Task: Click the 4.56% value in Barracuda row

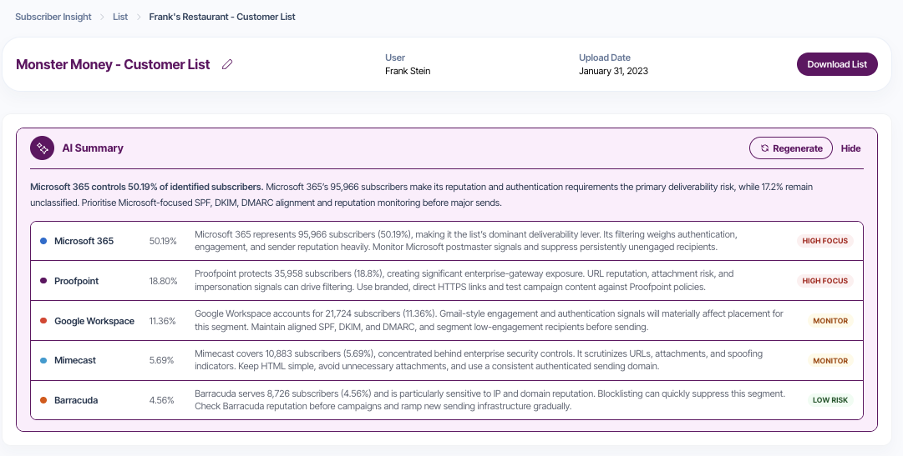Action: (161, 400)
